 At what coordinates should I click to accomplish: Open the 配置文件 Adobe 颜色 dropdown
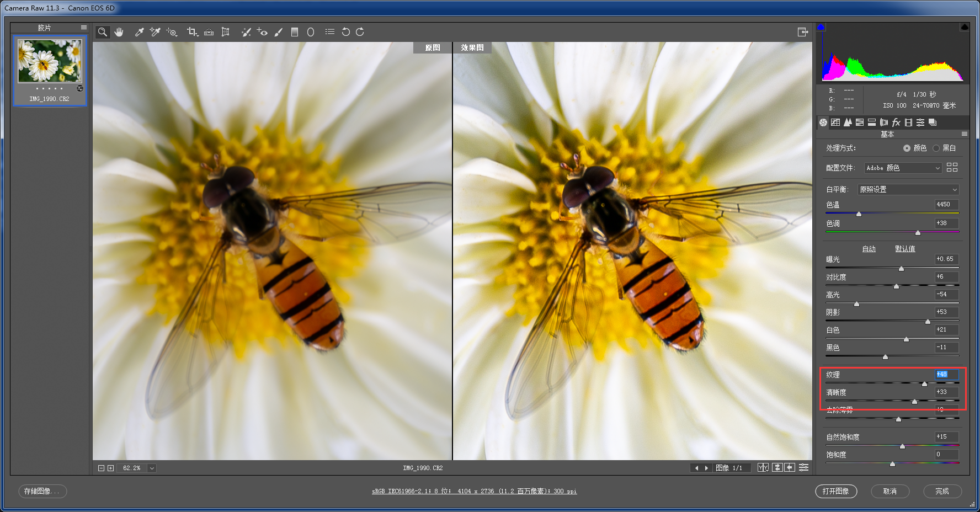point(903,168)
